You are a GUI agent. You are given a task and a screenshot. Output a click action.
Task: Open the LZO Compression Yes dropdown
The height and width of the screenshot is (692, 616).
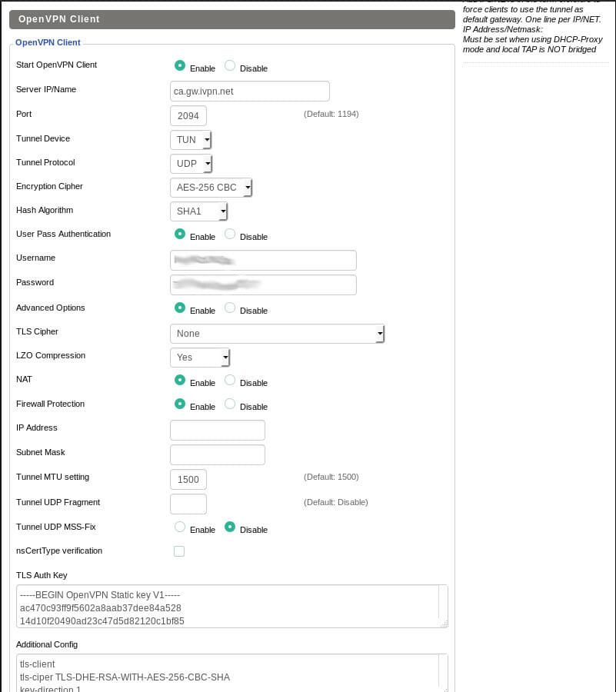(x=200, y=358)
